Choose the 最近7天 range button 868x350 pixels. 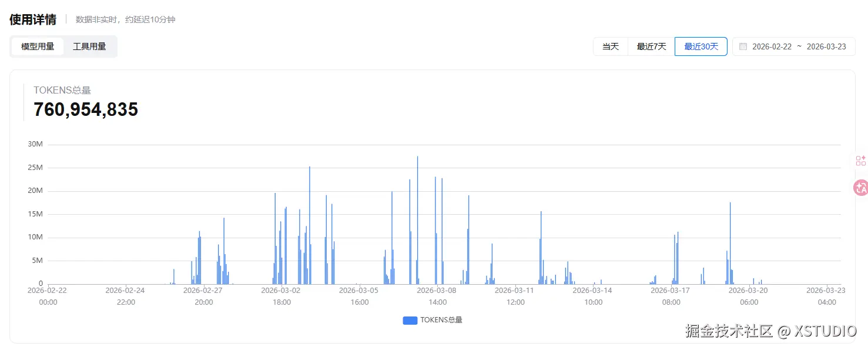tap(651, 46)
